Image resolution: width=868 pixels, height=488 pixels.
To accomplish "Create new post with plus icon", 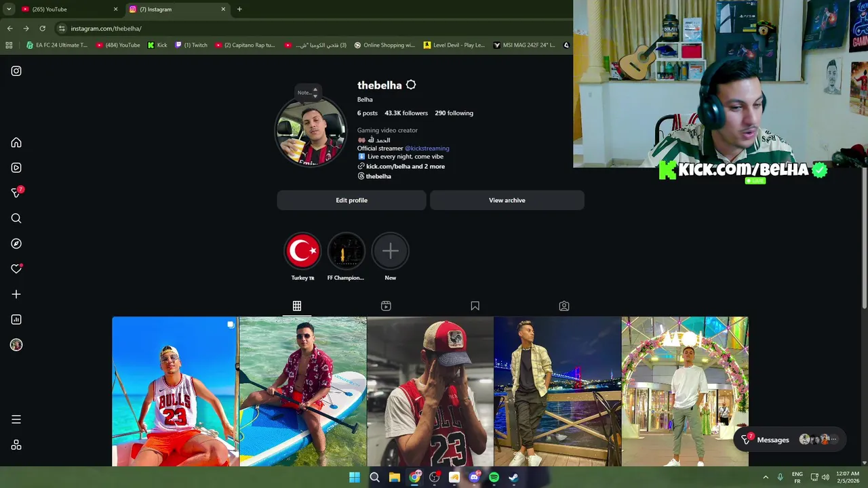I will coord(16,294).
